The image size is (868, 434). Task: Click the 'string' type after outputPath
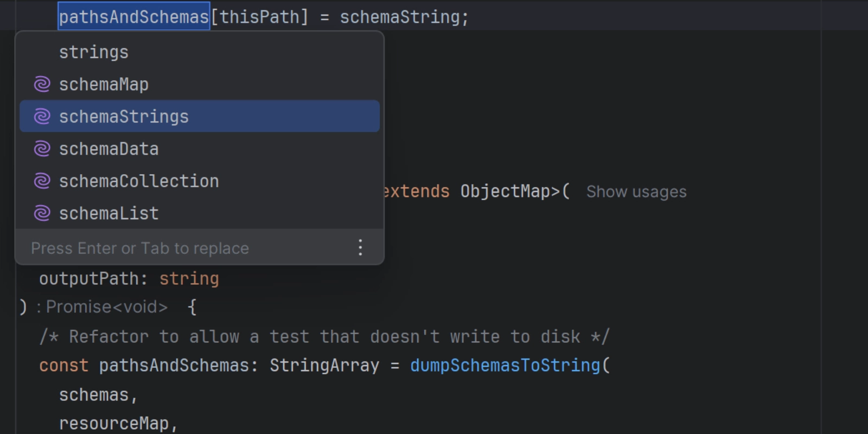pyautogui.click(x=189, y=279)
